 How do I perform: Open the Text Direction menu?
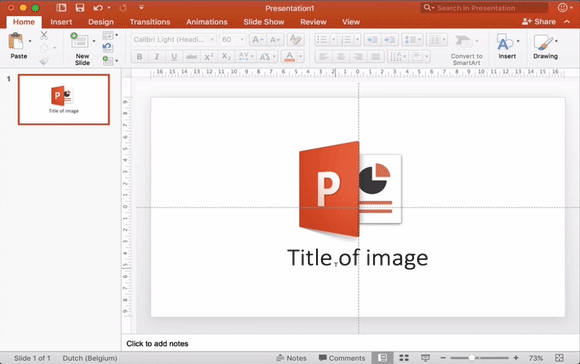pos(398,57)
